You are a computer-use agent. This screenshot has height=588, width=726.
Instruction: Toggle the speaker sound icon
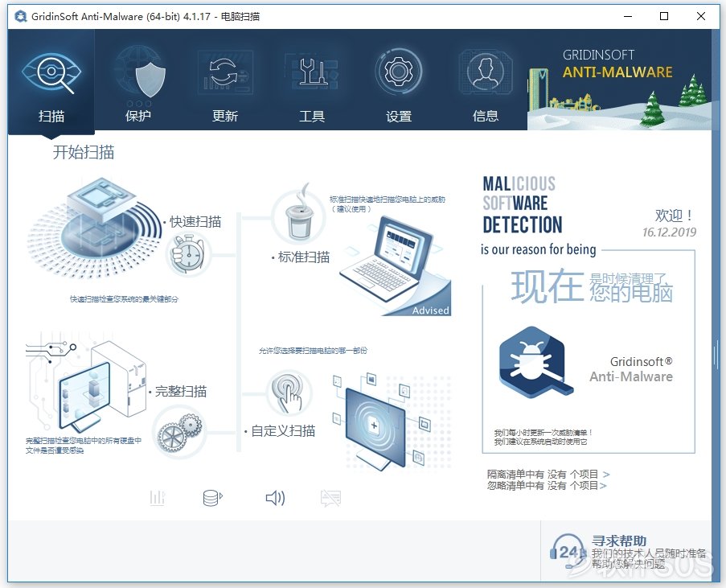tap(275, 498)
